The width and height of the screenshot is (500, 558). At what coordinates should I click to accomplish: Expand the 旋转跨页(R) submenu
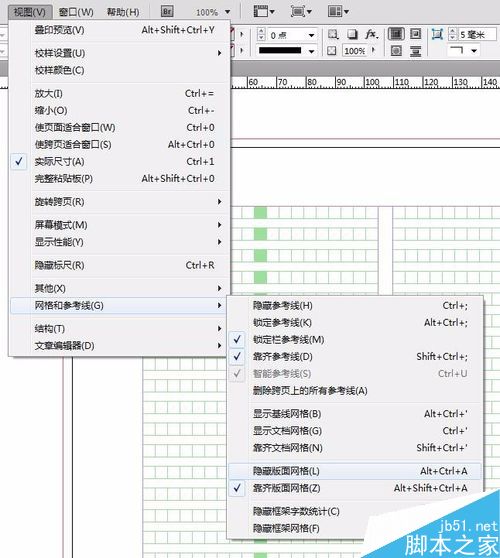[120, 202]
